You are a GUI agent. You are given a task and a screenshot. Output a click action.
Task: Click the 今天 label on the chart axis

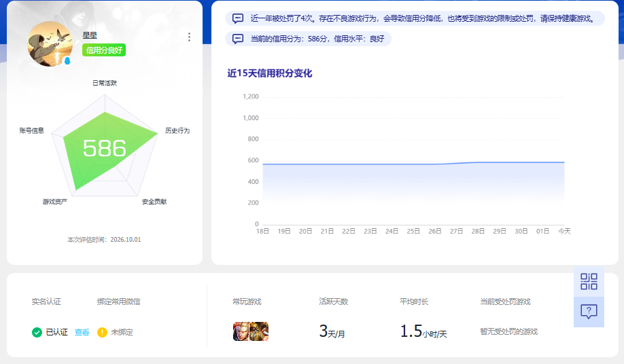point(564,232)
